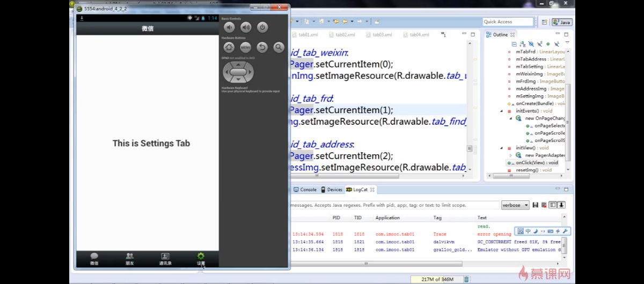644x284 pixels.
Task: Open the Outline view menu dropdown
Action: (x=568, y=43)
